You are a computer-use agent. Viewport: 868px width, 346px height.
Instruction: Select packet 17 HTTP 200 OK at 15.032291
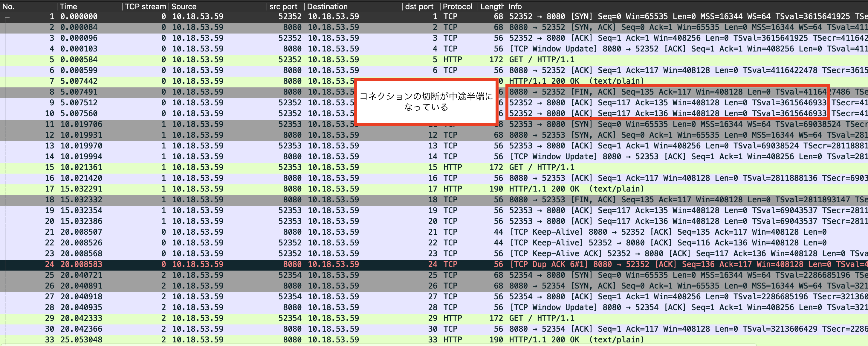[x=434, y=189]
